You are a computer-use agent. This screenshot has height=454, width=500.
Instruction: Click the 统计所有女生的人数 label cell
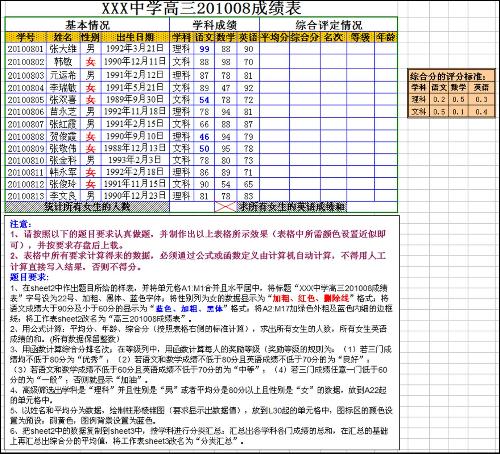click(87, 207)
